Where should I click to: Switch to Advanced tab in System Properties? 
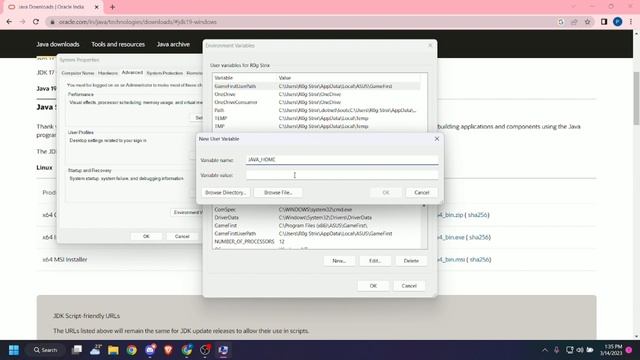(132, 73)
